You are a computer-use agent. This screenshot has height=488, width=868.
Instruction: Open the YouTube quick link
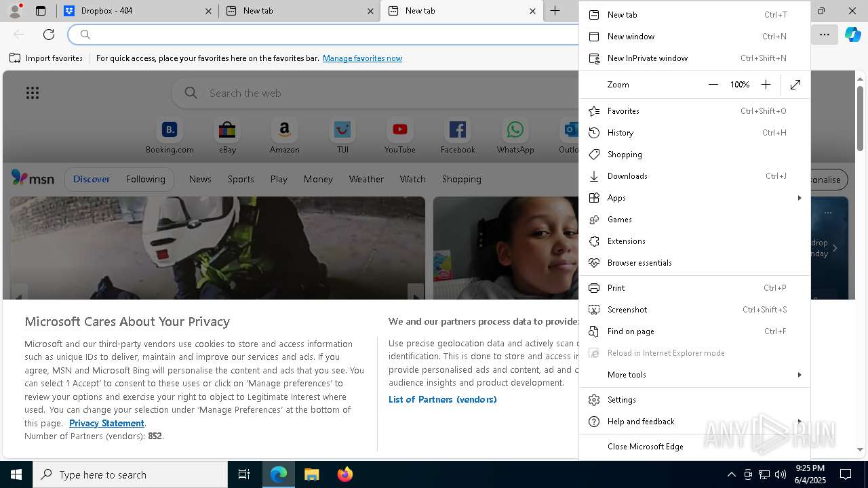tap(400, 136)
